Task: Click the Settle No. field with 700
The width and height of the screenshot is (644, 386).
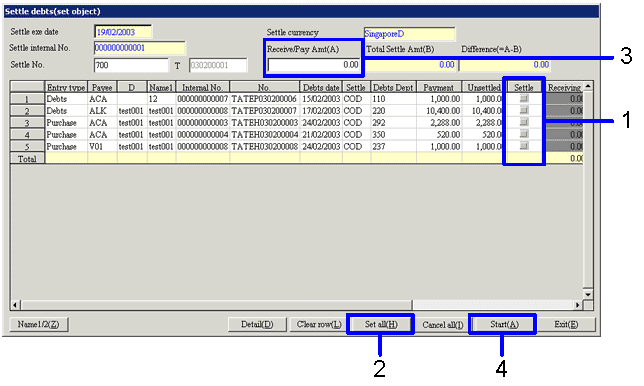Action: tap(131, 65)
